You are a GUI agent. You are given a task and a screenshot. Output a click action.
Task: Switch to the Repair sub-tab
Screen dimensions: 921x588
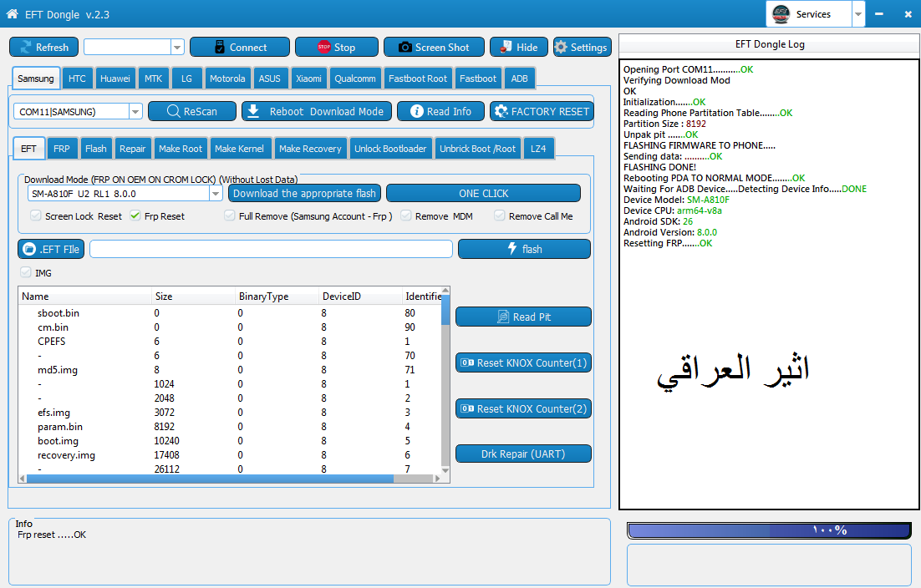[132, 149]
